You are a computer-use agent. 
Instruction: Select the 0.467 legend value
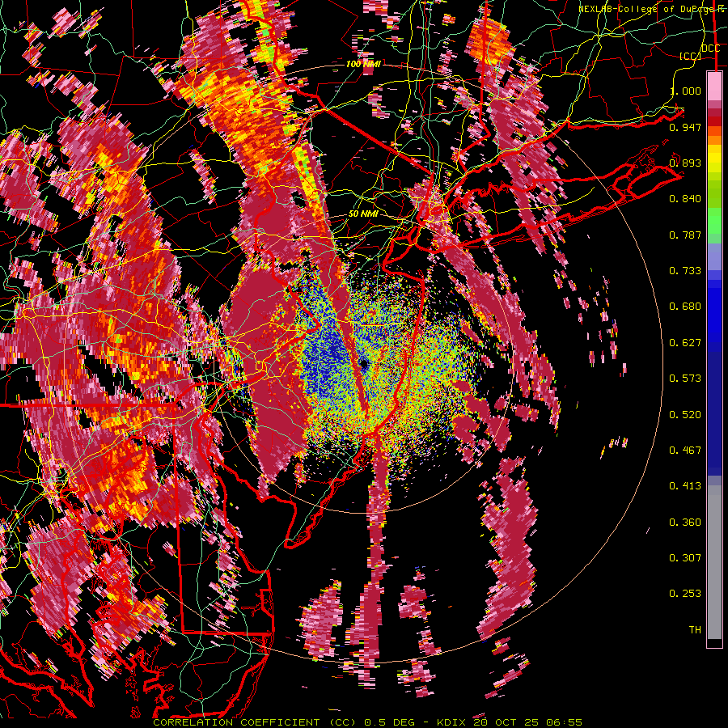click(x=685, y=451)
